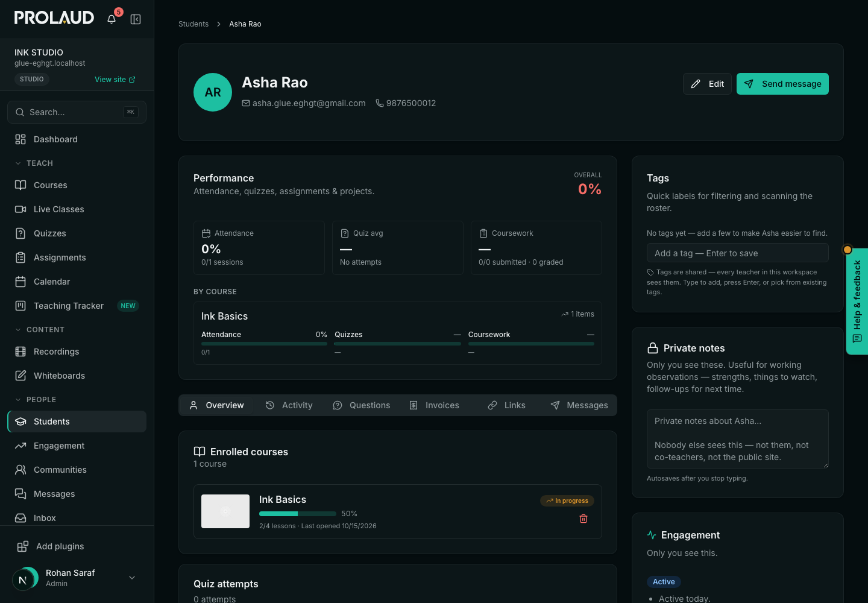The width and height of the screenshot is (868, 603).
Task: Click the Whiteboards pencil icon
Action: point(20,376)
